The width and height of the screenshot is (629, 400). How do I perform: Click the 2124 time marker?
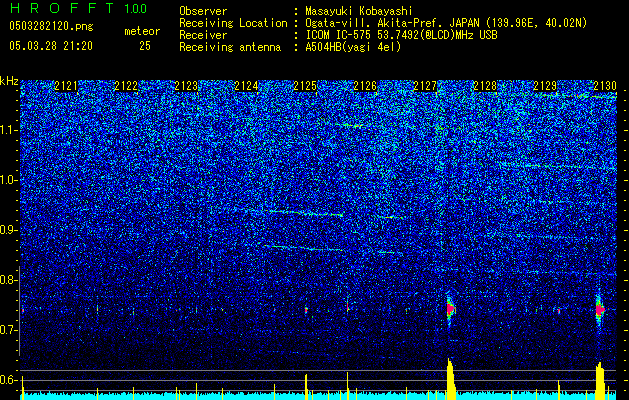point(246,86)
